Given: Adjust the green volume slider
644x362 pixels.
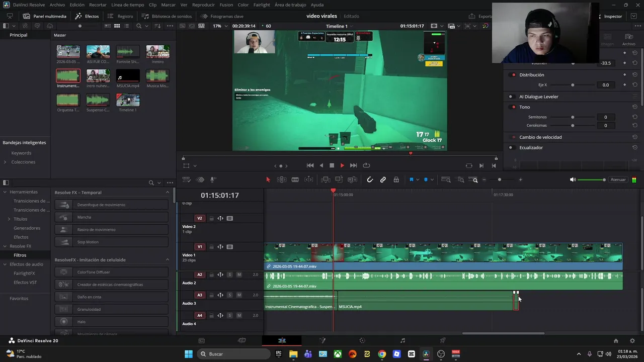Looking at the screenshot, I should (592, 179).
